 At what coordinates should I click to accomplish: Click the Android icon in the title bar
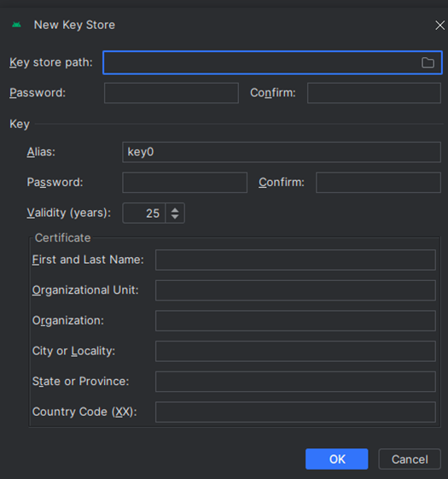click(16, 25)
